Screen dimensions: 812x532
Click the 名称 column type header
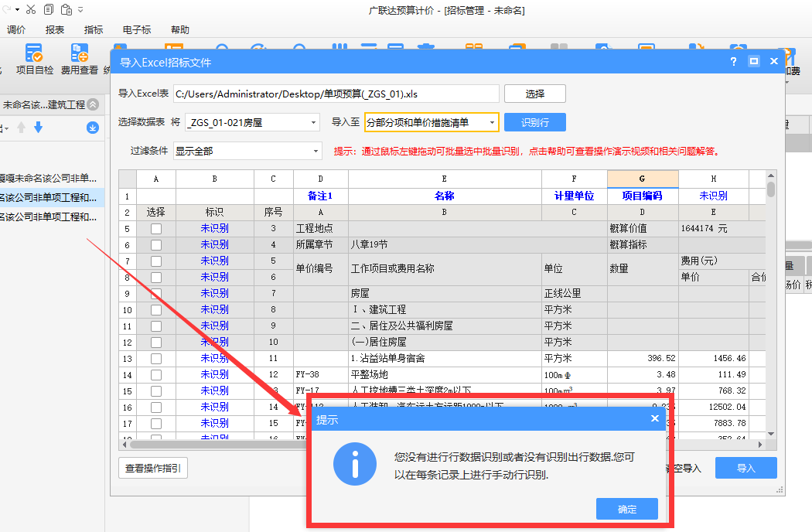click(445, 196)
